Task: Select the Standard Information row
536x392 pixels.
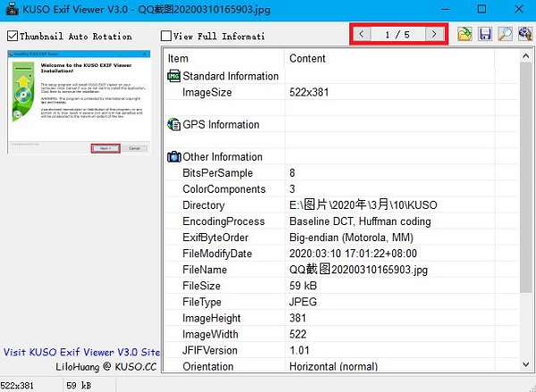Action: click(341, 76)
